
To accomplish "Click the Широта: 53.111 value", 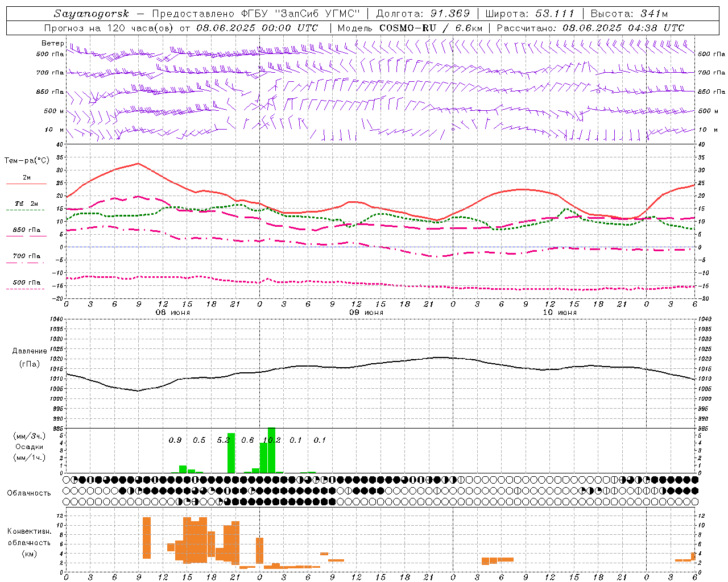I will coord(530,14).
